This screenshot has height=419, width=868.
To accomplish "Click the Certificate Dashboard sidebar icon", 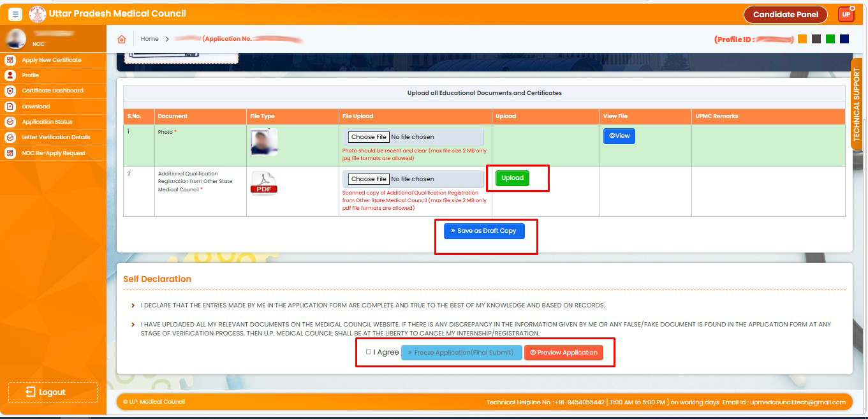I will [x=10, y=91].
